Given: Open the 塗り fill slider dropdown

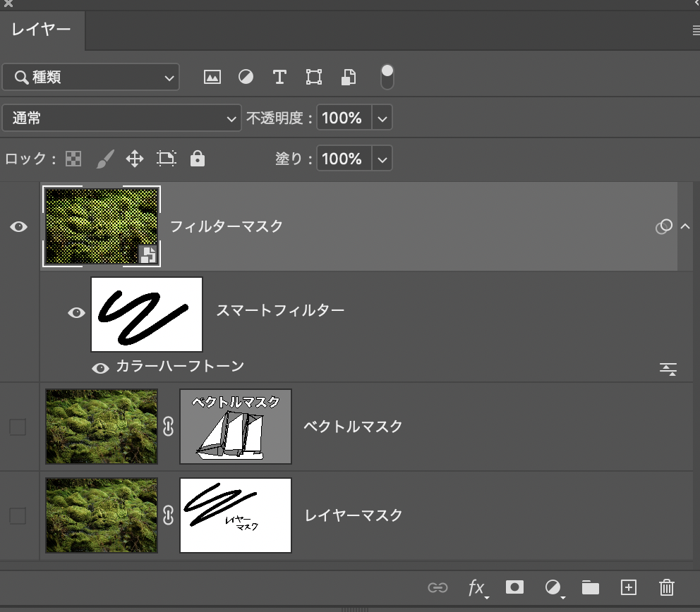Looking at the screenshot, I should pos(382,159).
